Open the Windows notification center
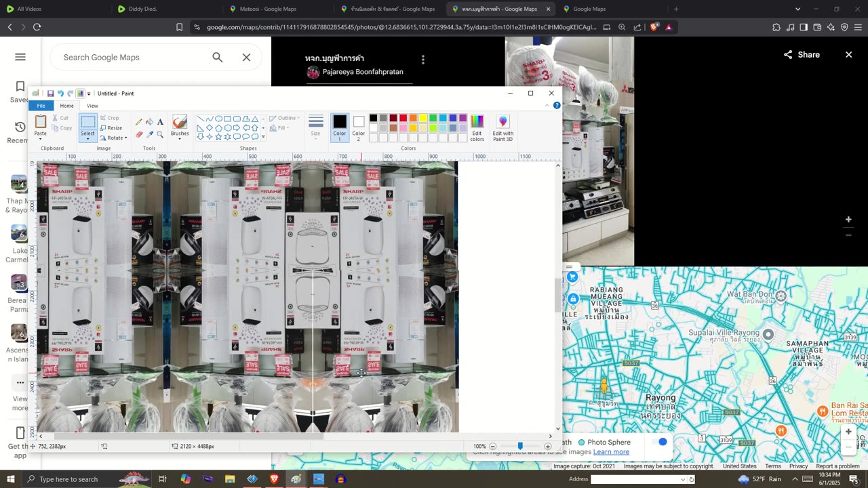Image resolution: width=868 pixels, height=488 pixels. (x=853, y=479)
